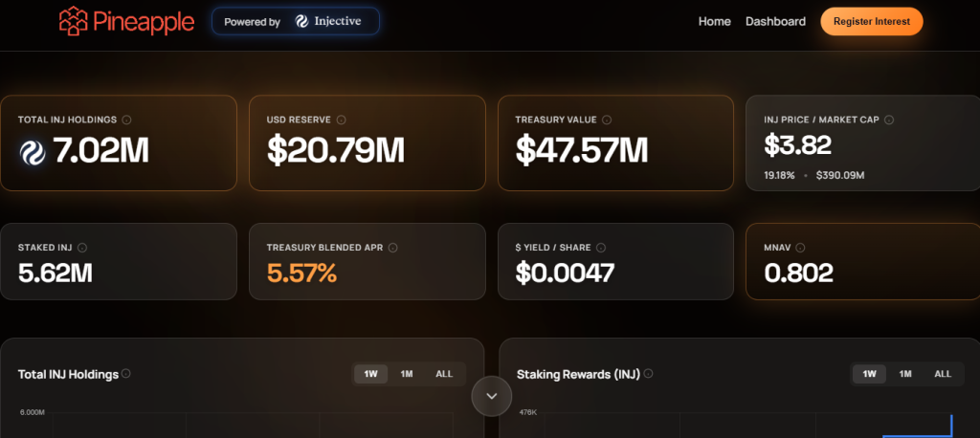The width and height of the screenshot is (980, 438).
Task: Click the Register Interest button
Action: click(x=871, y=21)
